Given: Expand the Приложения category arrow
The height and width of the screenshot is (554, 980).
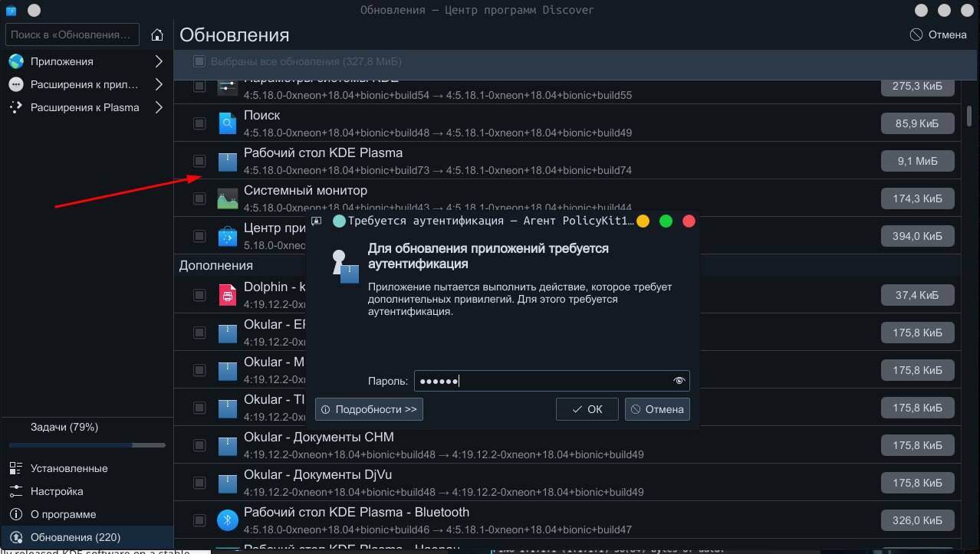Looking at the screenshot, I should (x=159, y=61).
